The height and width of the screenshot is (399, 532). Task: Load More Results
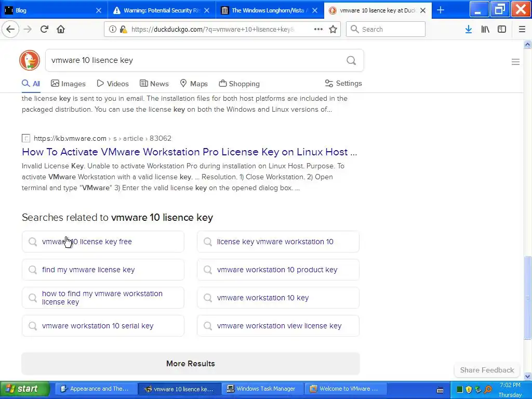191,363
